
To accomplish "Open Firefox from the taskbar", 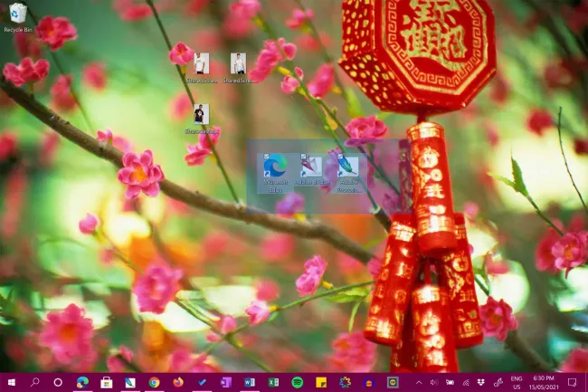I will 178,383.
